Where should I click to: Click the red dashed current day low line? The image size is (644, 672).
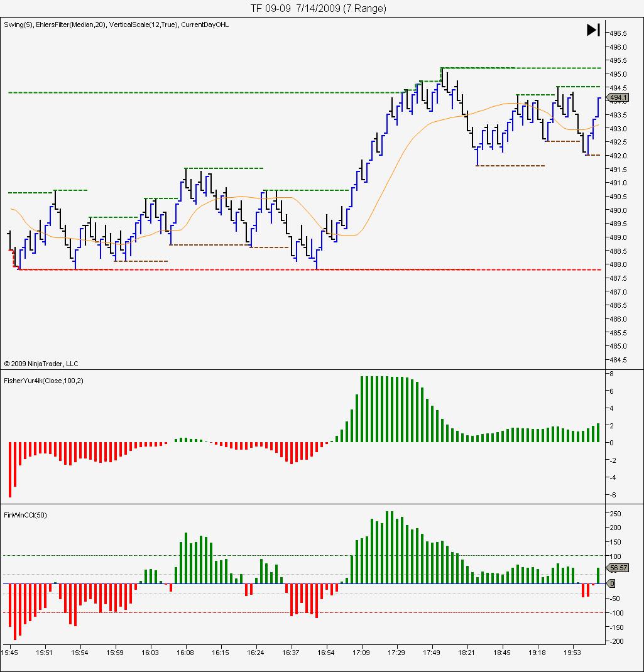click(x=308, y=269)
